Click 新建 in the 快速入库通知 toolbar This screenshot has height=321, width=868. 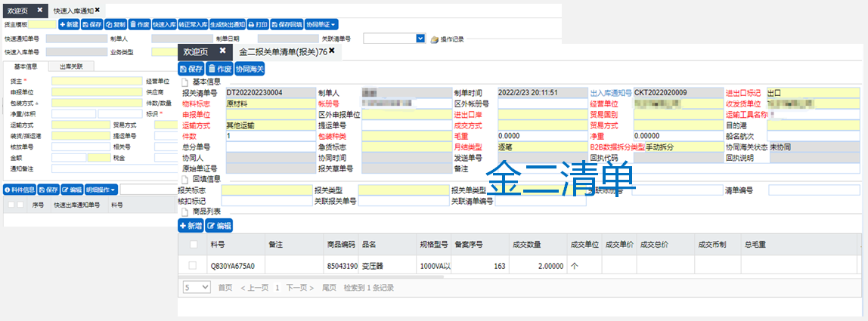pos(70,24)
